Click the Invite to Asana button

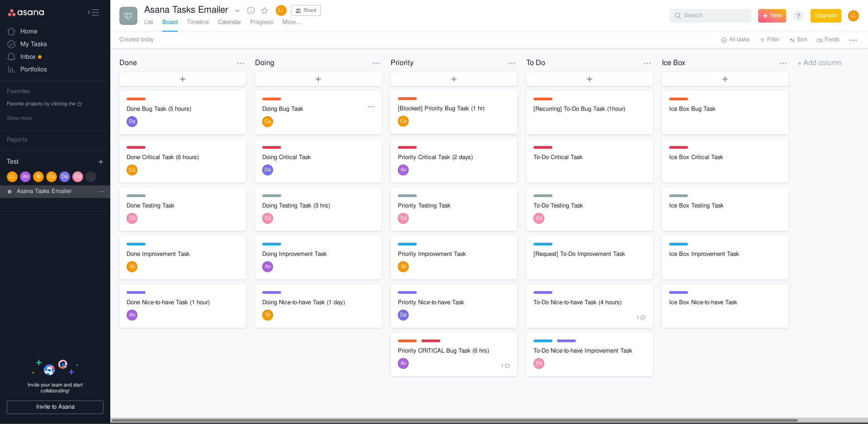[55, 407]
